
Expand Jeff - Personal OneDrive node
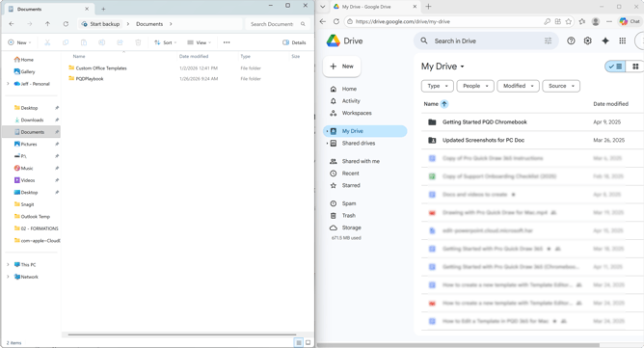tap(8, 84)
